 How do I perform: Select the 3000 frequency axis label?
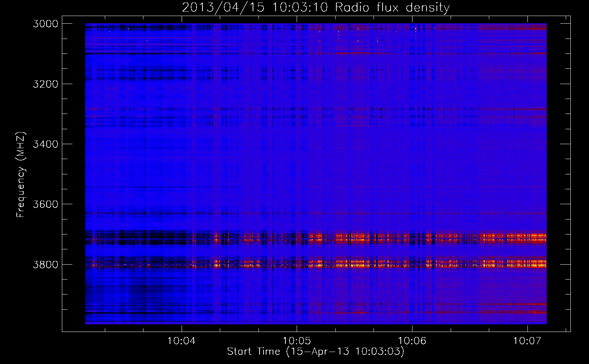click(46, 24)
